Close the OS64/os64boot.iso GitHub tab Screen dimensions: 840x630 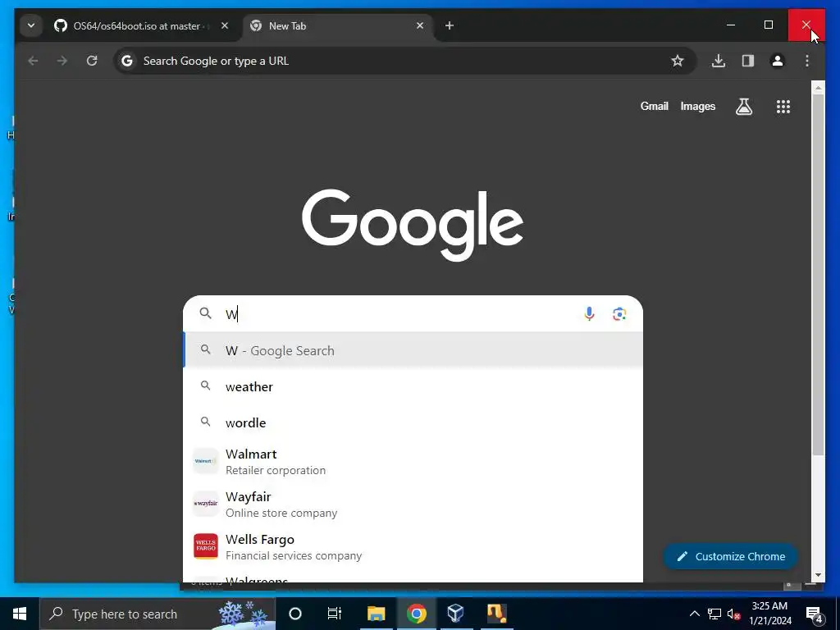point(225,25)
